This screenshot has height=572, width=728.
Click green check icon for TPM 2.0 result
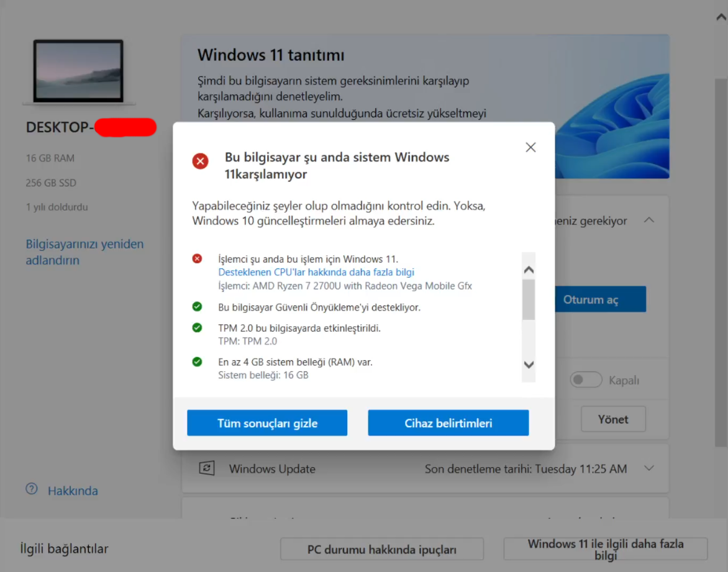pyautogui.click(x=197, y=328)
